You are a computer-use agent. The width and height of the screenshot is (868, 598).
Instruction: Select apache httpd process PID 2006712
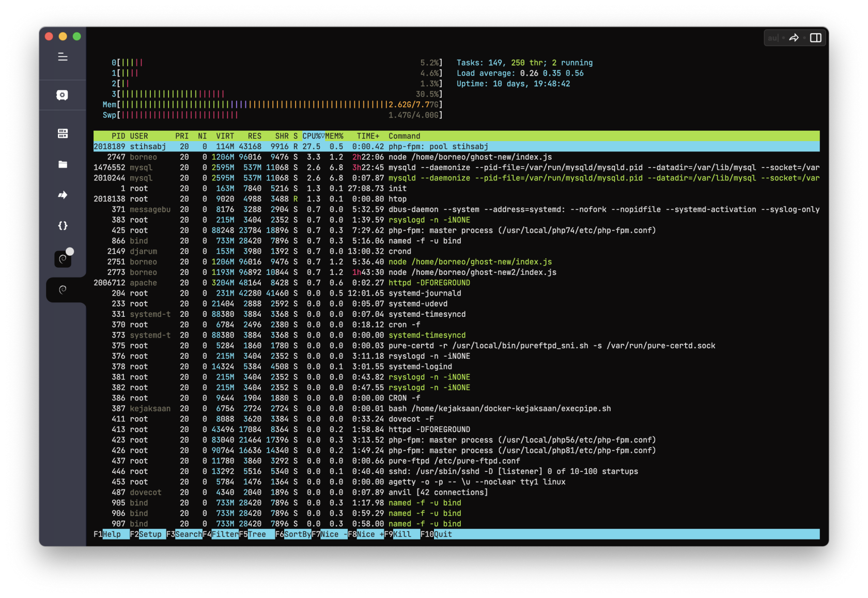click(457, 283)
